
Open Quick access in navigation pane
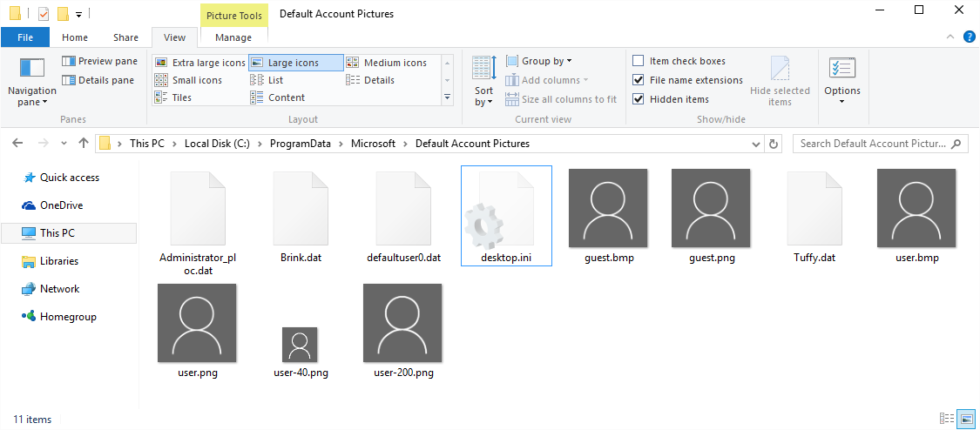pos(61,178)
